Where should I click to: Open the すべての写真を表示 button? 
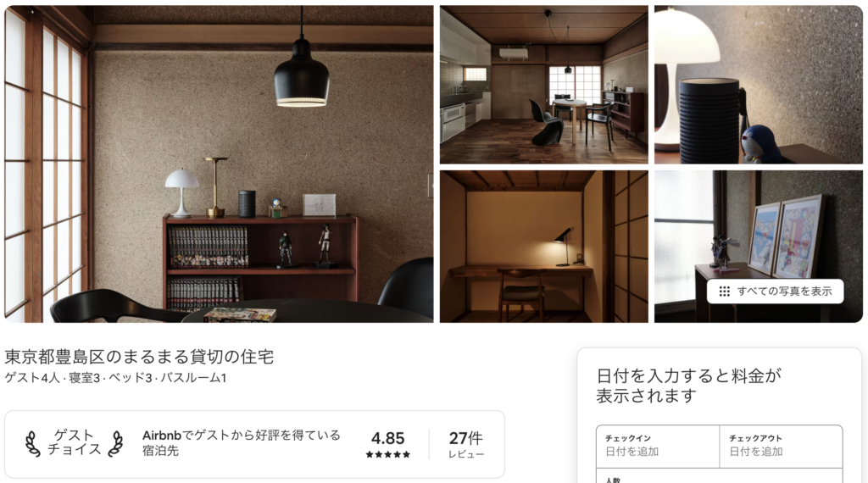pos(775,291)
